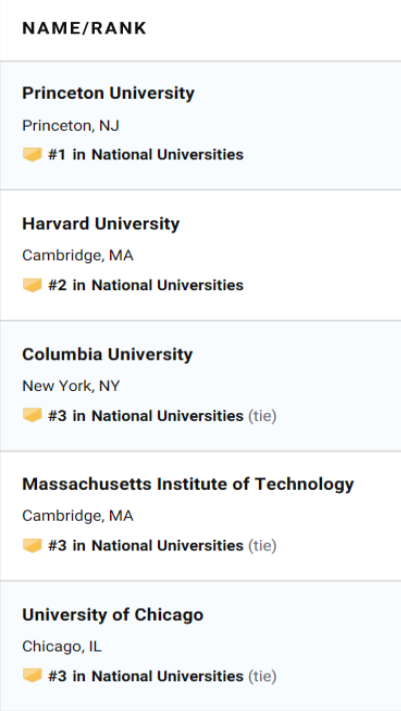Viewport: 401px width, 711px height.
Task: Click the NAME/RANK column header
Action: pyautogui.click(x=85, y=29)
